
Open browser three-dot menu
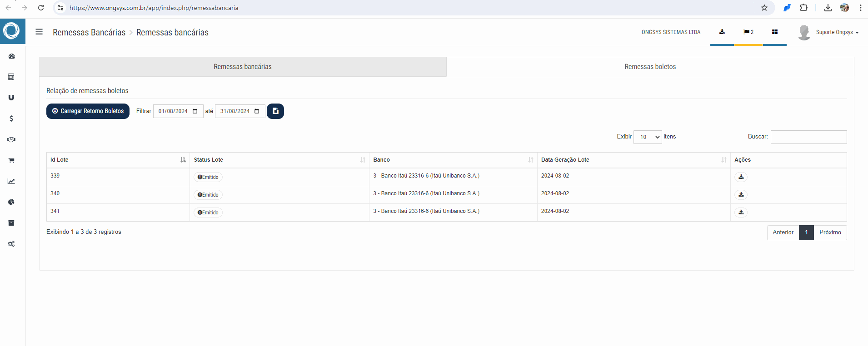(861, 8)
